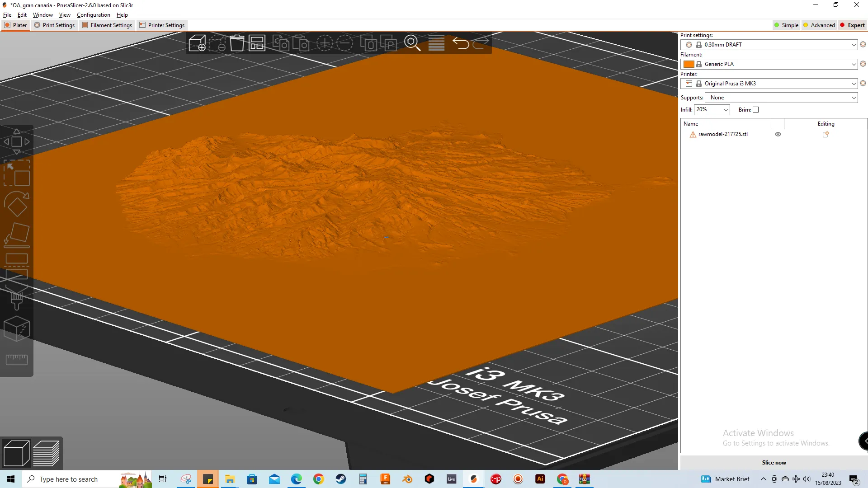Select the Place on face tool
This screenshot has width=868, height=488.
17,235
